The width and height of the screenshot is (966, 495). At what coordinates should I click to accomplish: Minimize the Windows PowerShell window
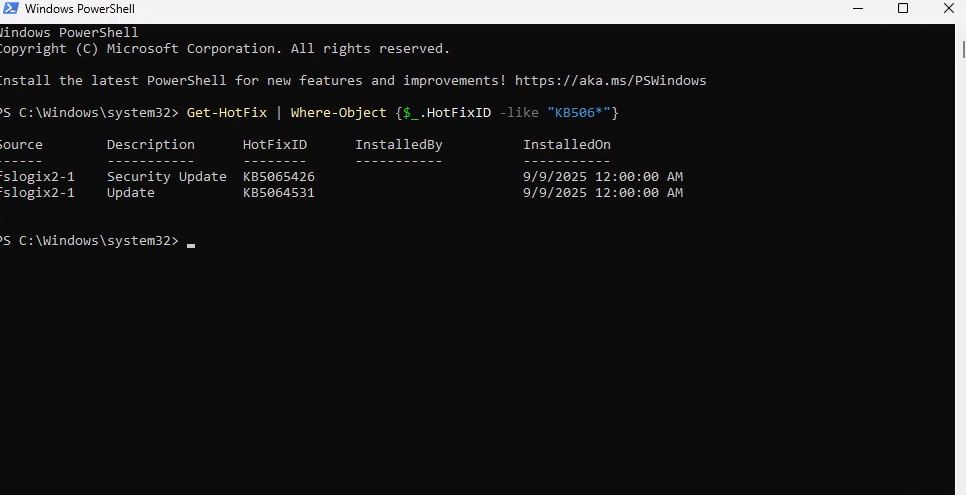coord(858,9)
